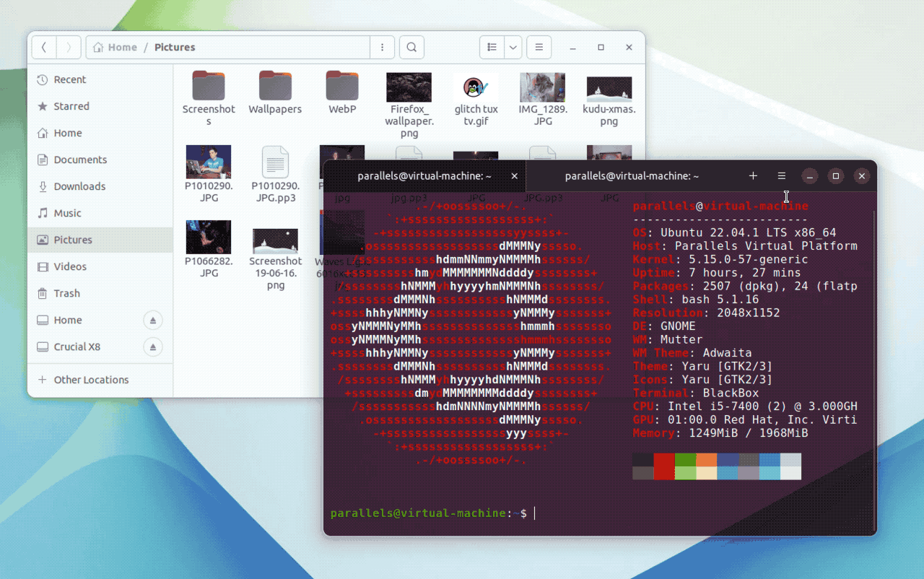The image size is (924, 579).
Task: Open the terminal window hamburger menu
Action: click(781, 176)
